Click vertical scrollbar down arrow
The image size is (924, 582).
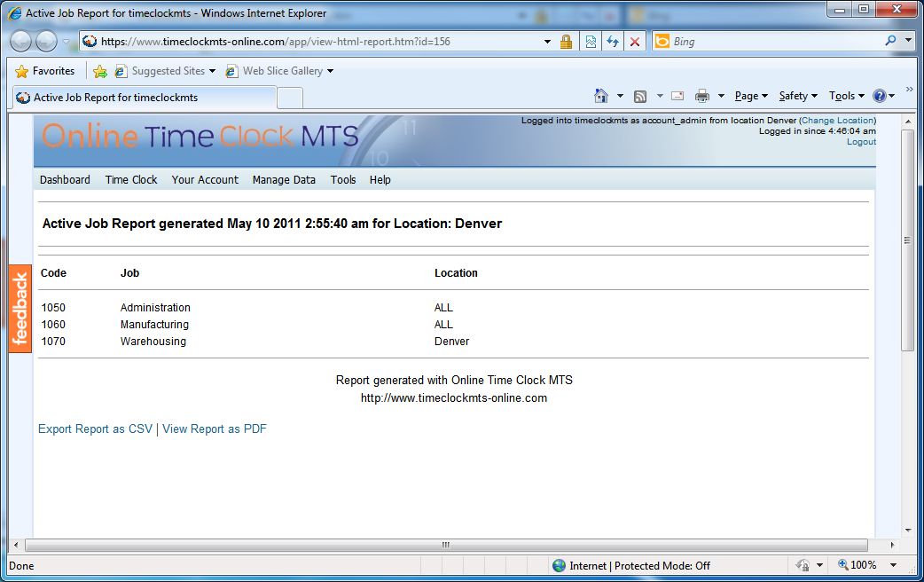pyautogui.click(x=907, y=531)
